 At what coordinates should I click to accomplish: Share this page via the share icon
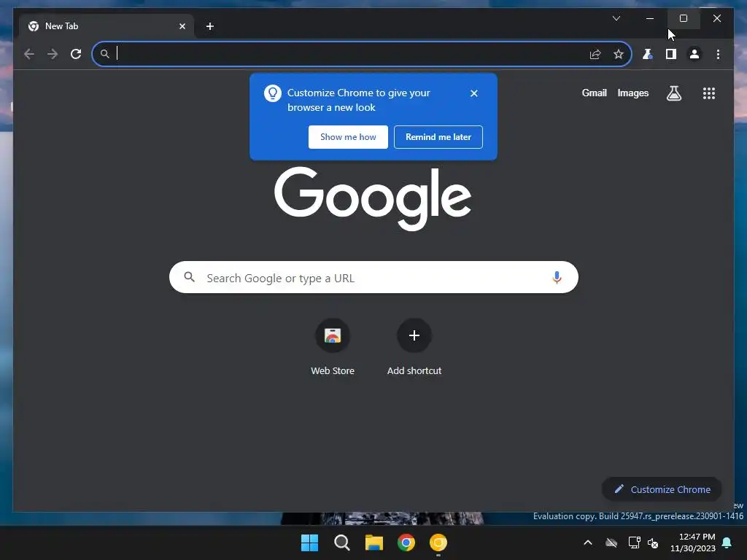595,54
